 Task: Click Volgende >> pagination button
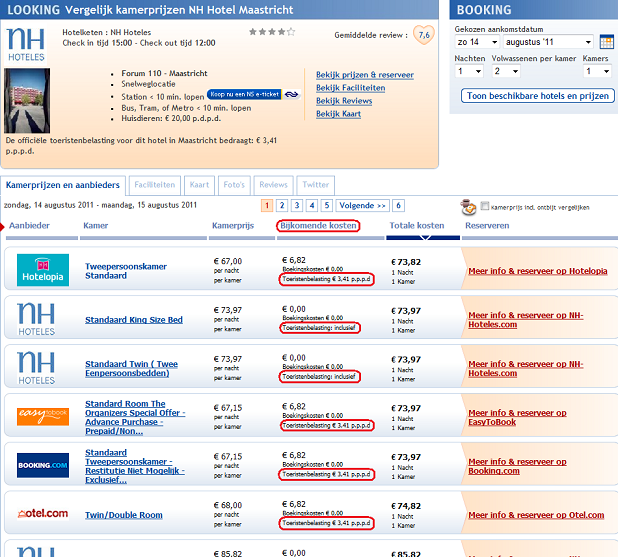click(x=362, y=205)
